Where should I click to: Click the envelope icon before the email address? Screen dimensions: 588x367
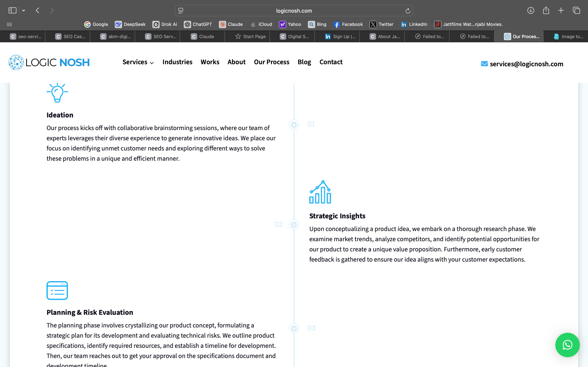click(x=484, y=64)
